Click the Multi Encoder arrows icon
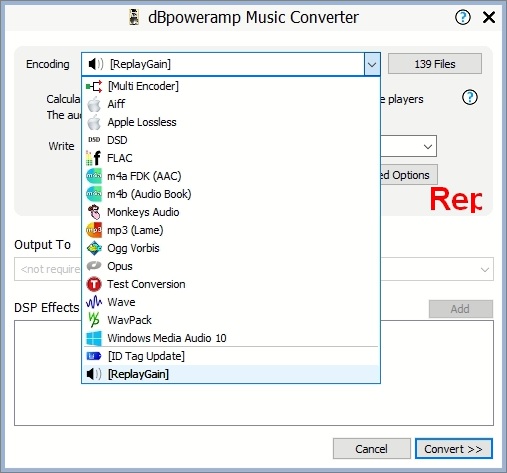The image size is (507, 473). [x=94, y=86]
